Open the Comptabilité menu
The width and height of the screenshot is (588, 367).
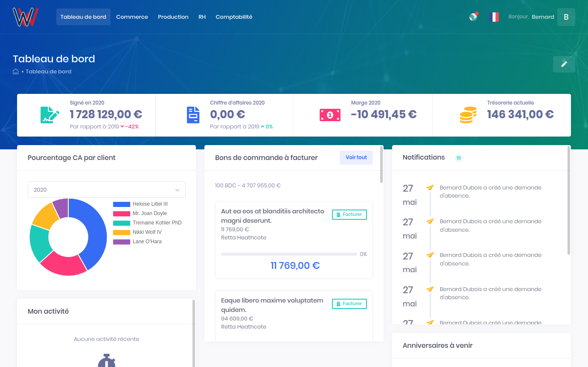click(x=234, y=17)
